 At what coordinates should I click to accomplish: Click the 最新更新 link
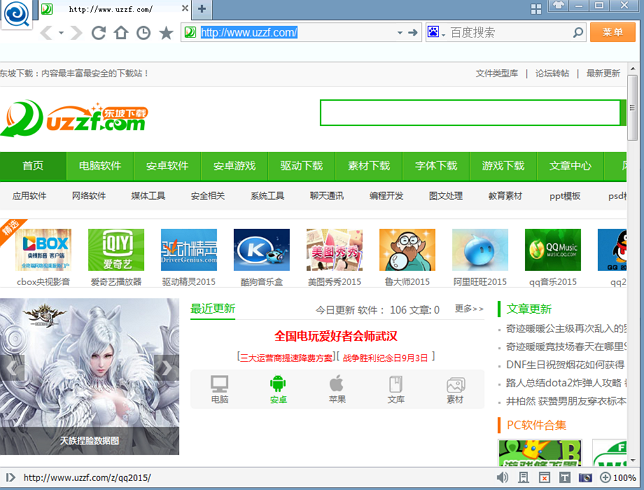click(x=603, y=73)
